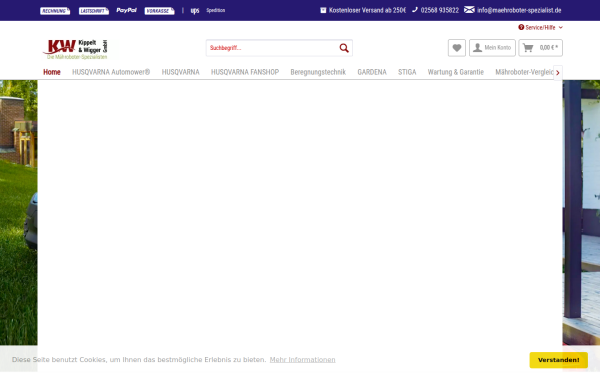Click the Rechnung payment badge
The image size is (600, 375).
coord(55,11)
